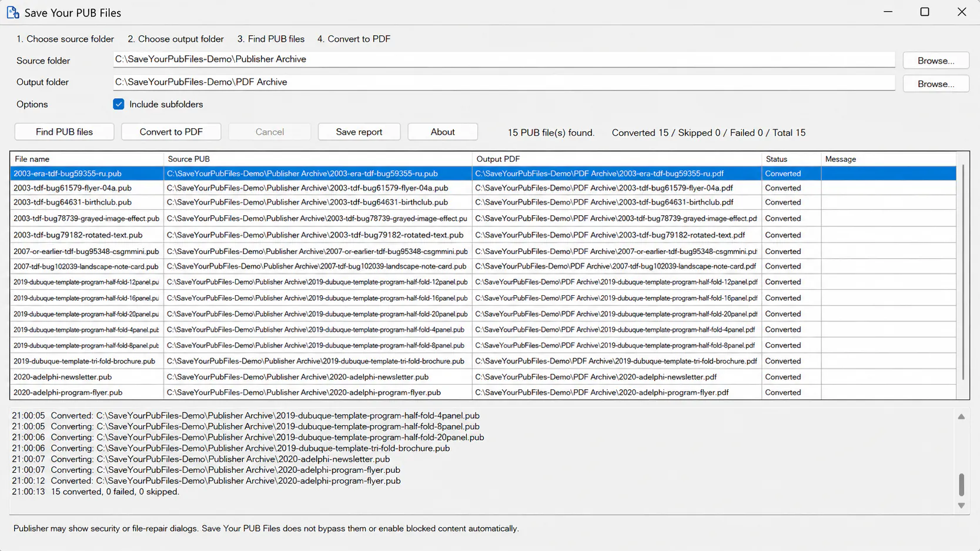Select the 2003-era-tdf-bug59355-ru.pub row

coord(483,173)
